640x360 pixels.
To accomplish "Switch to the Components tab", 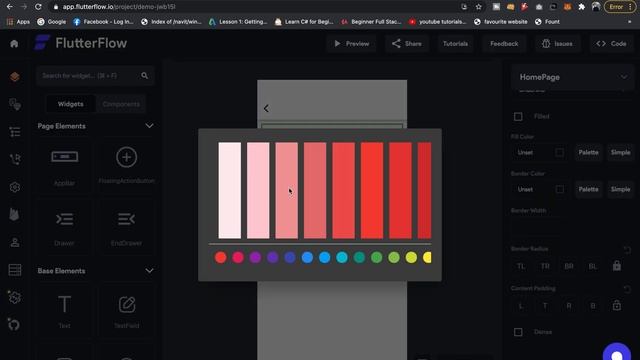I will (121, 104).
